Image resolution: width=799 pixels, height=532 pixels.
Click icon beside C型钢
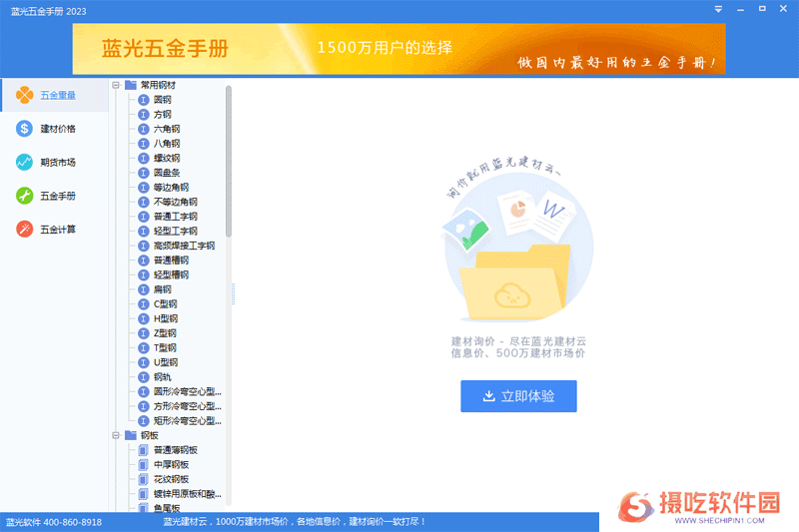[144, 303]
